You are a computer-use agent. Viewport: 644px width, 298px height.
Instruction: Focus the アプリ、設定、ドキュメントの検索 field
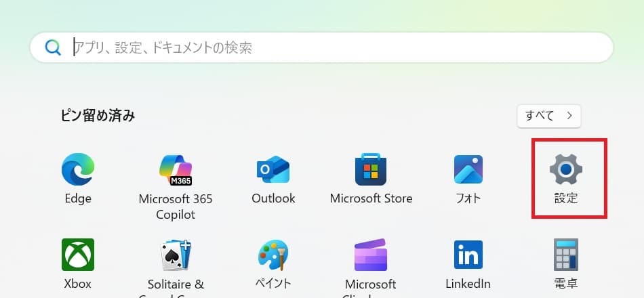(x=321, y=47)
